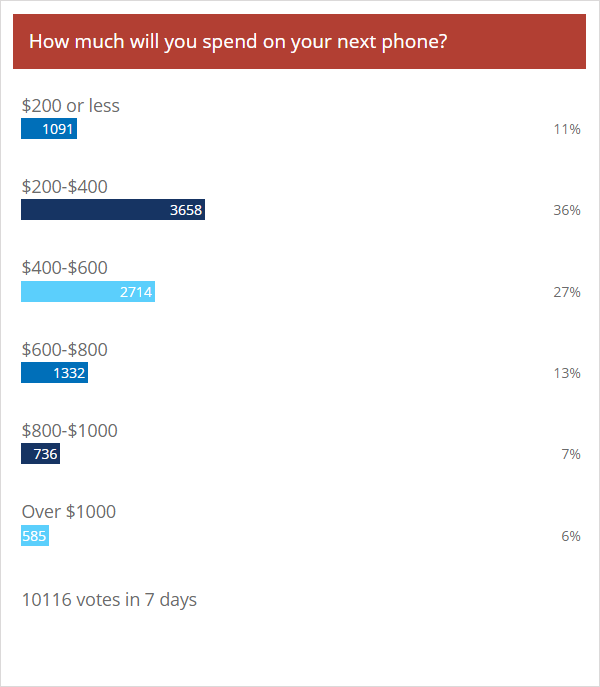Select the $200-$400 option label
The image size is (600, 687).
[x=64, y=187]
